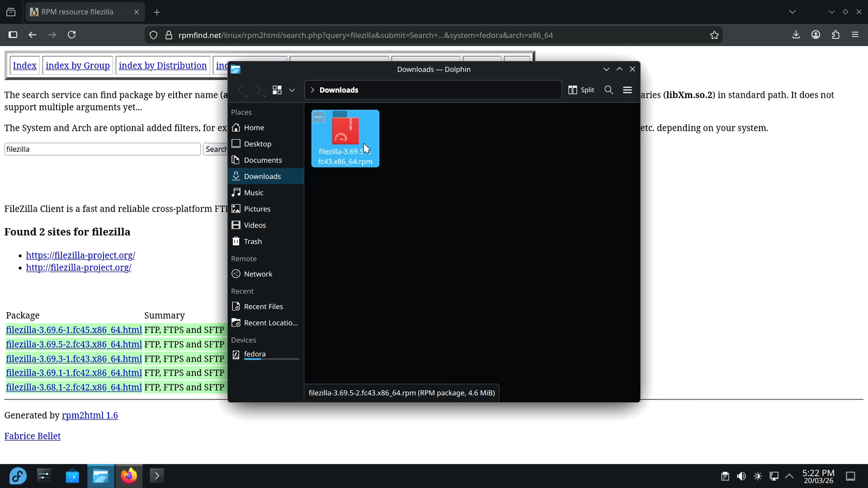Open Recent Locations in Dolphin sidebar
This screenshot has width=868, height=488.
click(266, 323)
